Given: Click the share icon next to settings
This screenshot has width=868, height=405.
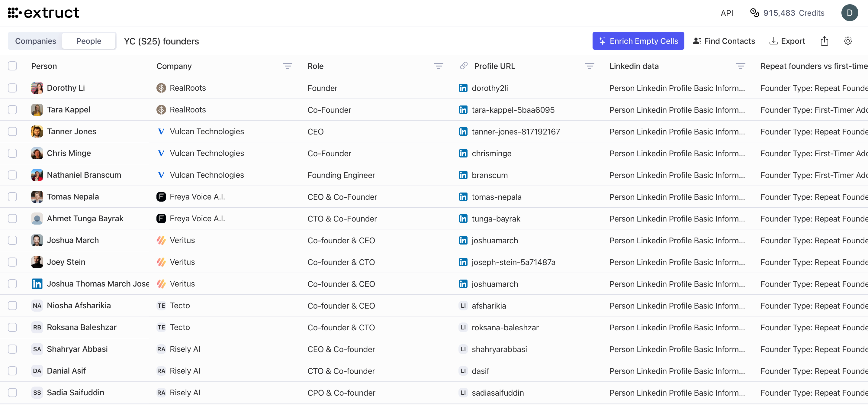Looking at the screenshot, I should (825, 41).
